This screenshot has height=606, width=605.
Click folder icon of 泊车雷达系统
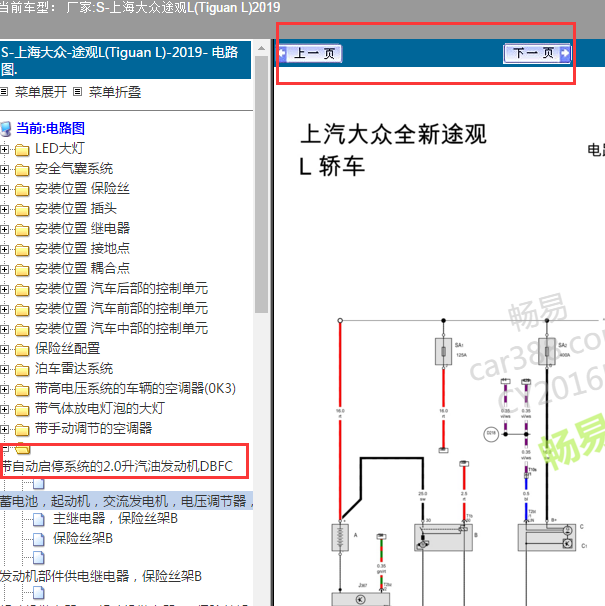(22, 370)
